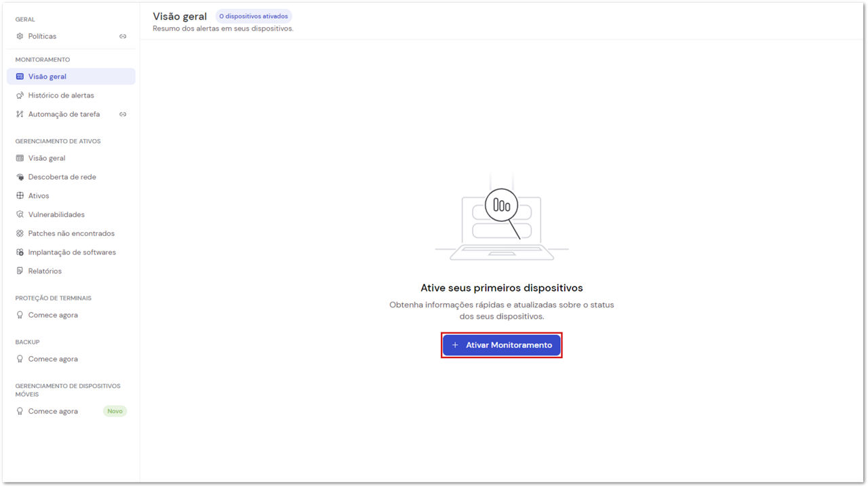Click the 'Resumo dos alertas em seus dispositivos' subtitle
Viewport: 868px width, 487px height.
[223, 29]
